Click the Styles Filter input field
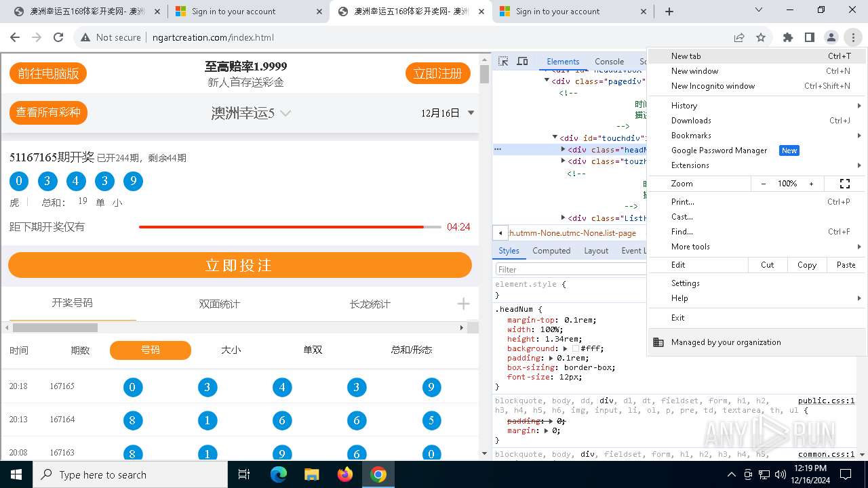The image size is (868, 488). (x=570, y=269)
